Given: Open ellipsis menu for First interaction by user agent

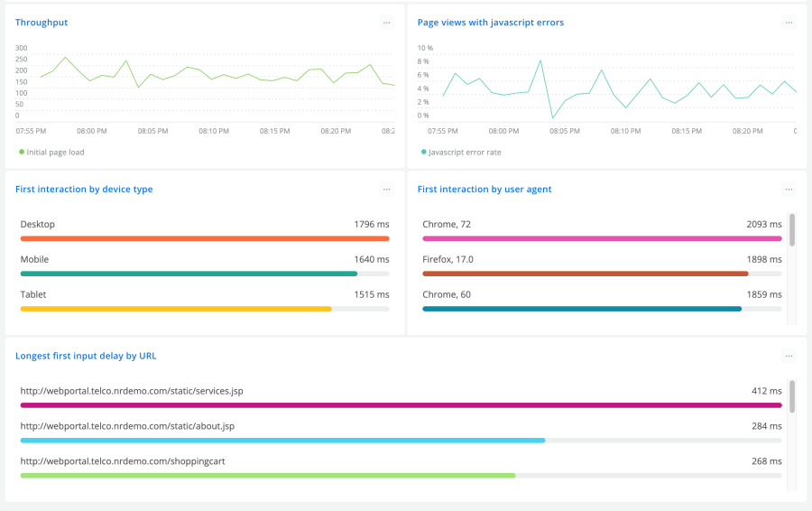Looking at the screenshot, I should pyautogui.click(x=789, y=190).
